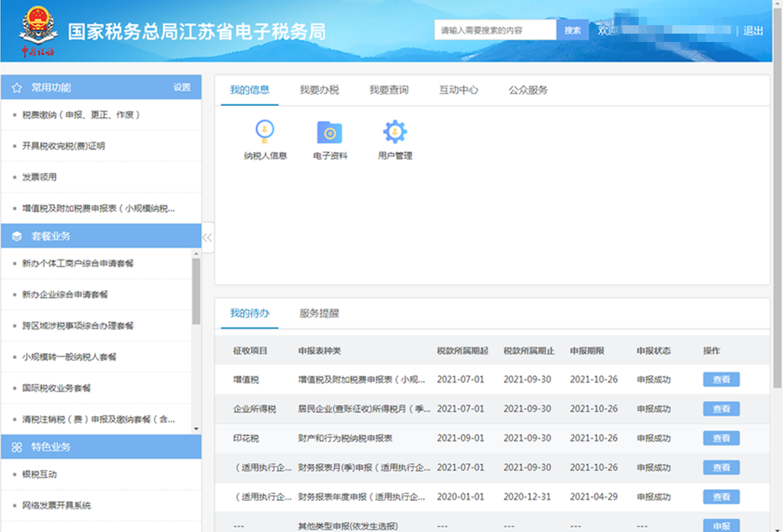Click 查看 for 财务报表月(季)申报 row

point(721,467)
